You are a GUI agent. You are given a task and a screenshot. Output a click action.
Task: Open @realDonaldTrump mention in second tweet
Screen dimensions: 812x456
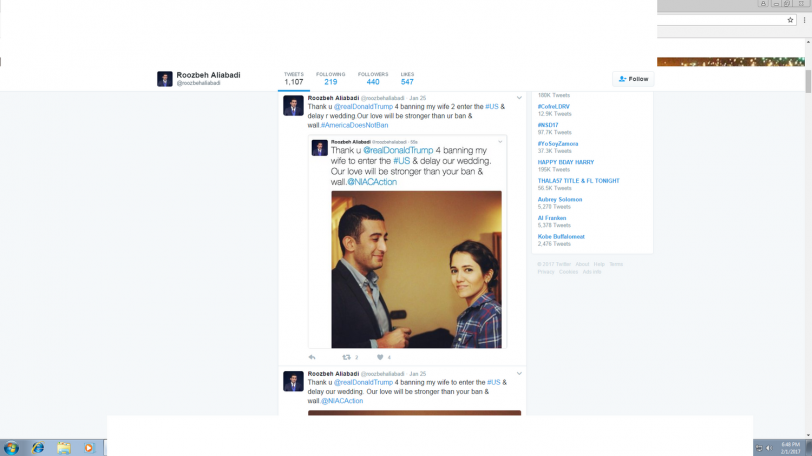363,383
